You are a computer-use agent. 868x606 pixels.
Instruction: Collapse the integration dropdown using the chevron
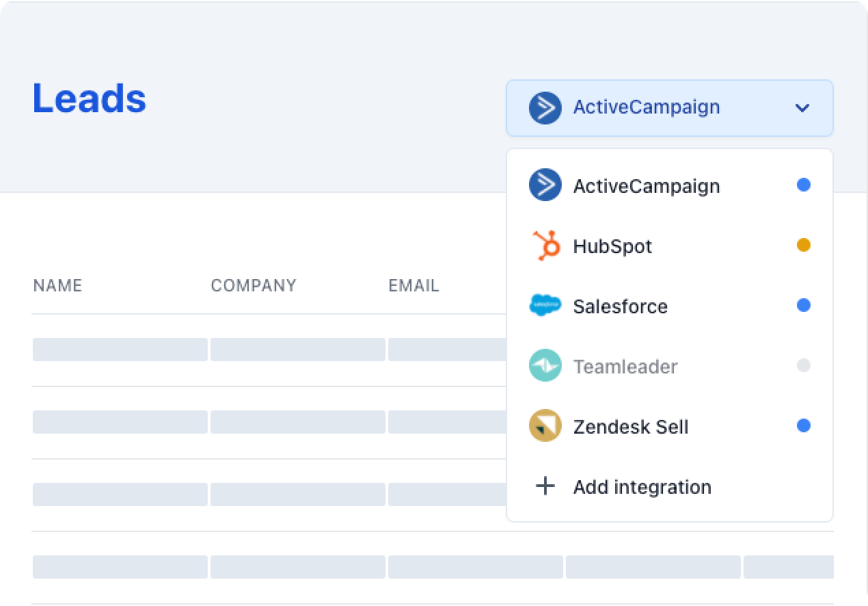point(802,108)
